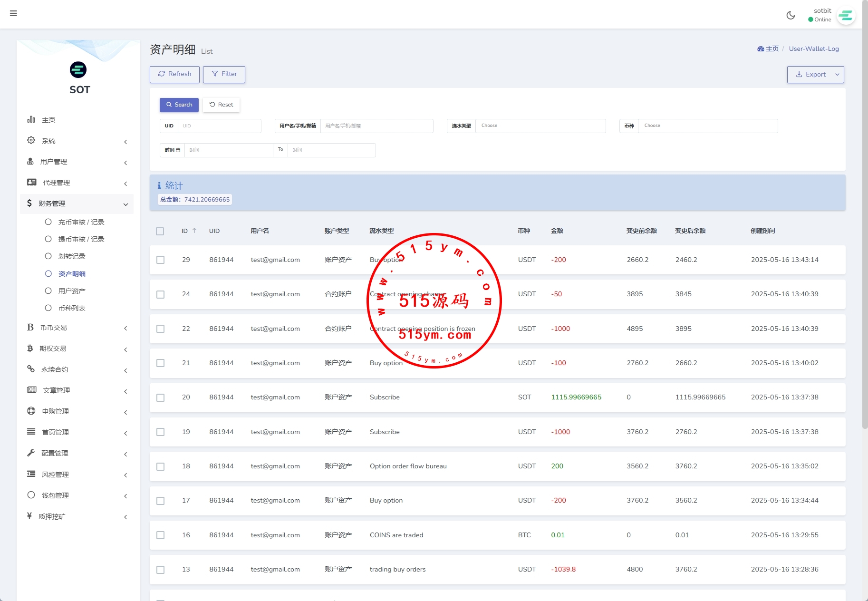
Task: Click into the UID input field
Action: (219, 126)
